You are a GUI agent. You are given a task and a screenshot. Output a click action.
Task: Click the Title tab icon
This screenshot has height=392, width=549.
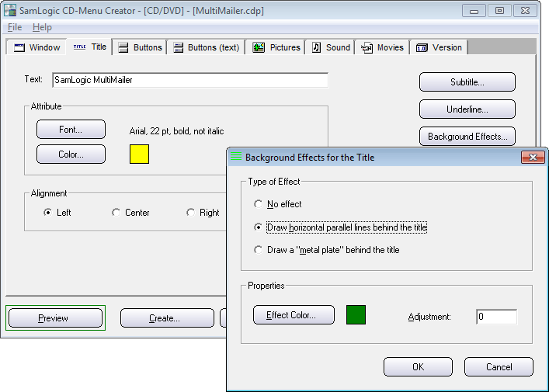click(79, 47)
